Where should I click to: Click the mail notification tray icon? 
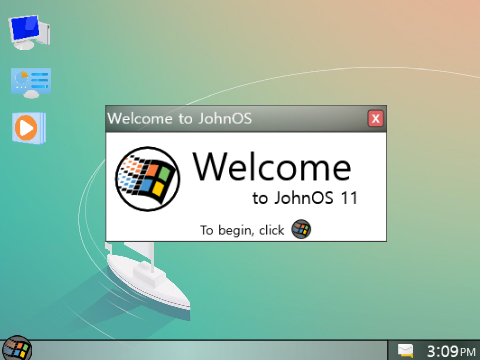[405, 351]
